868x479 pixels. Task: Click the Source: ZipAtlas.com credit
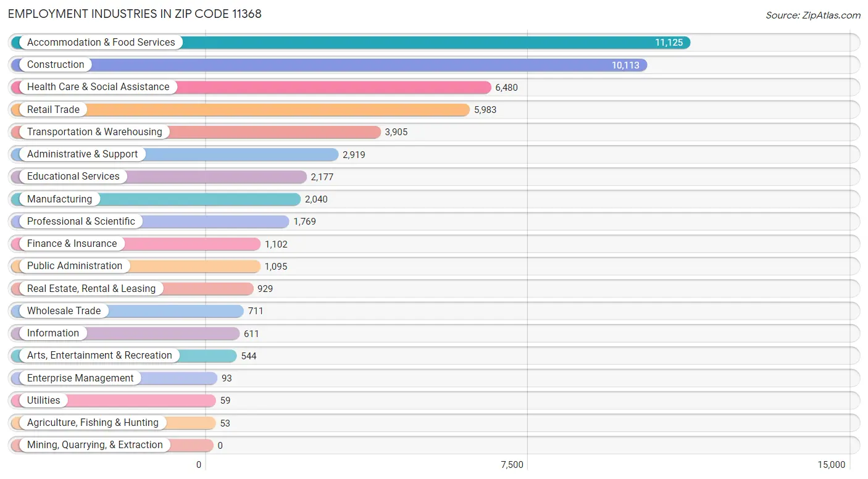click(x=813, y=15)
